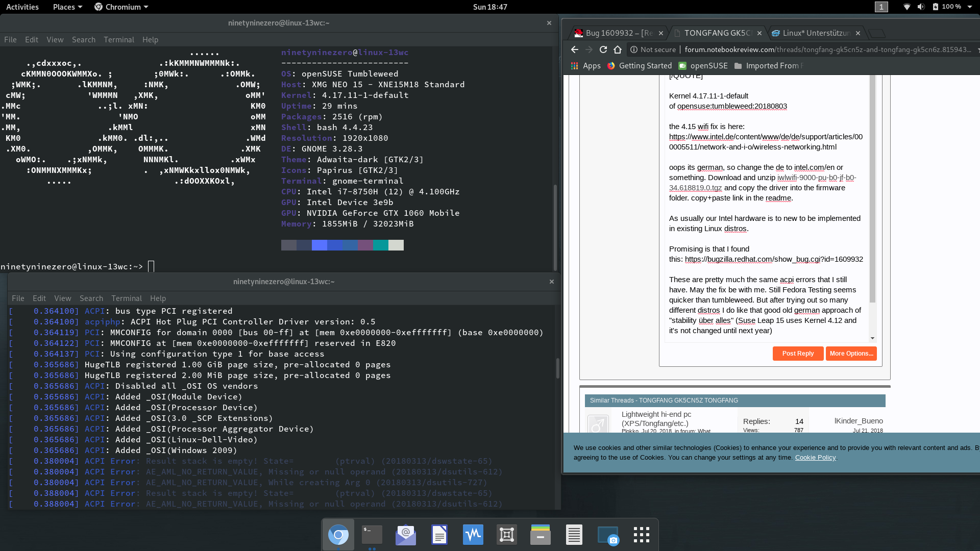Open the Activities overview
The image size is (980, 551).
tap(22, 7)
